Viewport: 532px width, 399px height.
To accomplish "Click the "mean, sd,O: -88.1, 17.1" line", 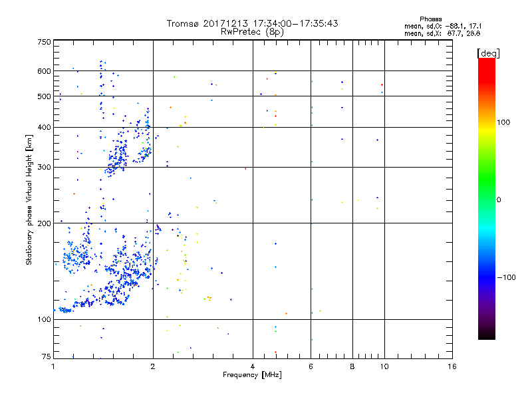I will (x=443, y=26).
